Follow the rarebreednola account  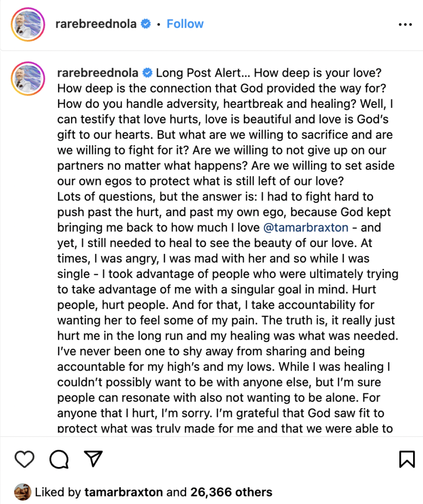pyautogui.click(x=185, y=24)
